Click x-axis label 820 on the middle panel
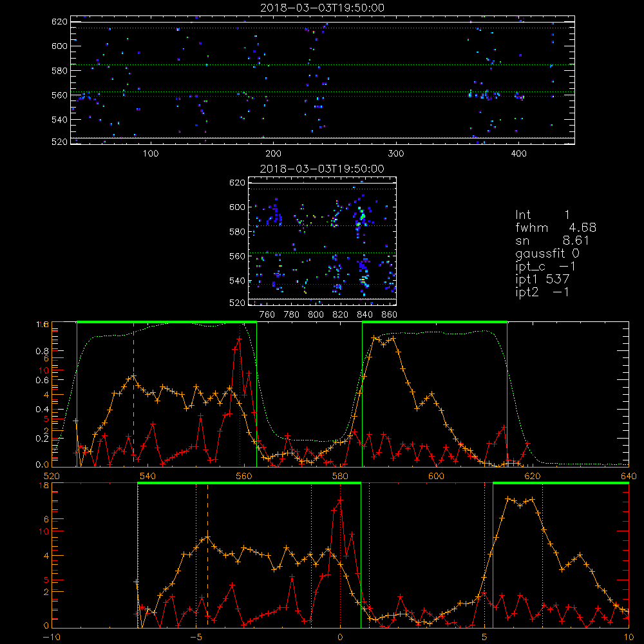The height and width of the screenshot is (644, 644). point(341,315)
